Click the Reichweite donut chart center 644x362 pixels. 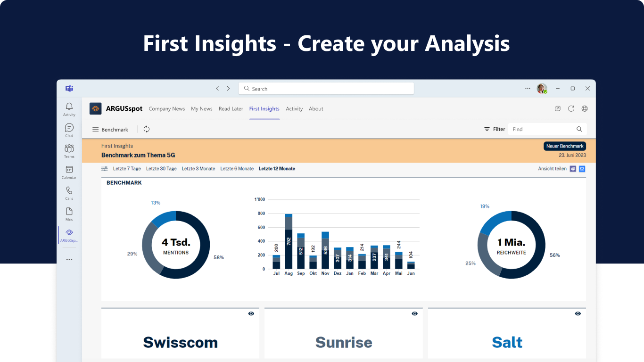(x=511, y=245)
